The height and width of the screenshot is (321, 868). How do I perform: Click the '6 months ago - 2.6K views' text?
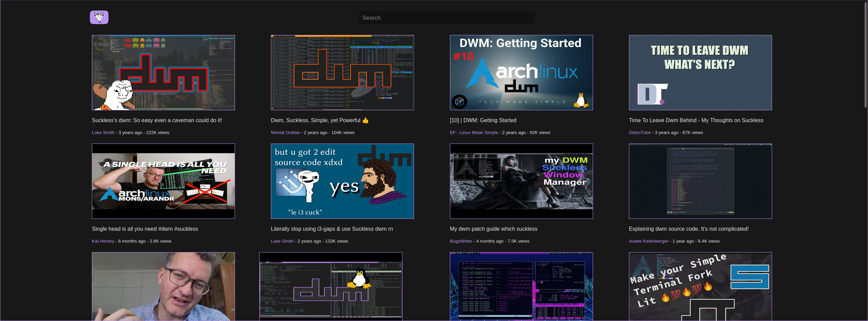[145, 241]
